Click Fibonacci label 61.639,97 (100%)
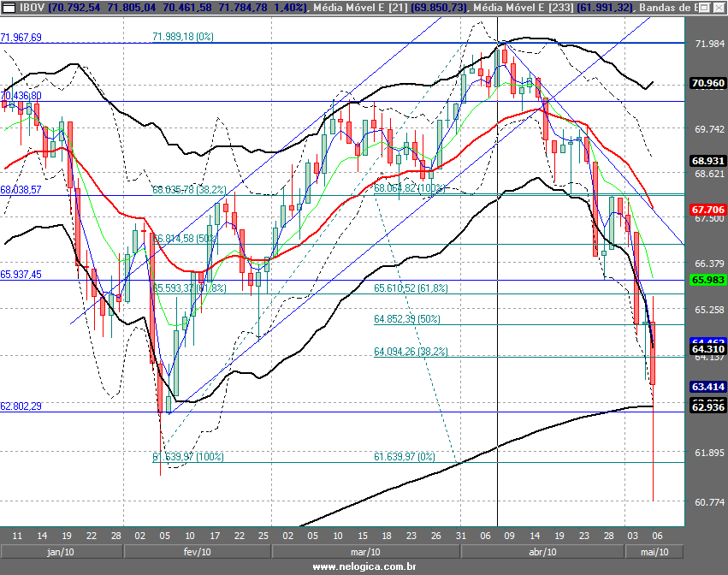The width and height of the screenshot is (728, 575). (x=188, y=457)
